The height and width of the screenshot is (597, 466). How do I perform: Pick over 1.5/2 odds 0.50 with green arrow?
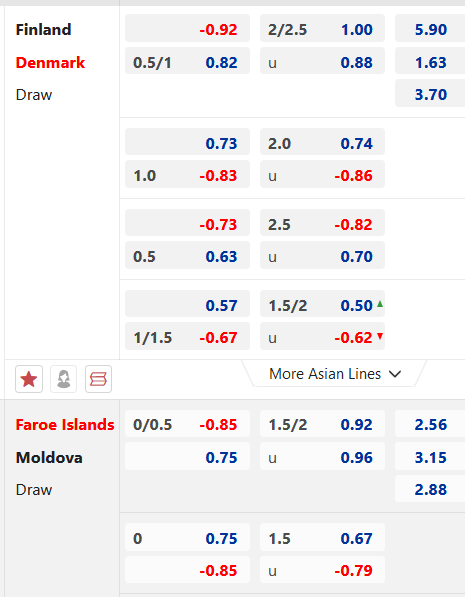click(x=322, y=304)
